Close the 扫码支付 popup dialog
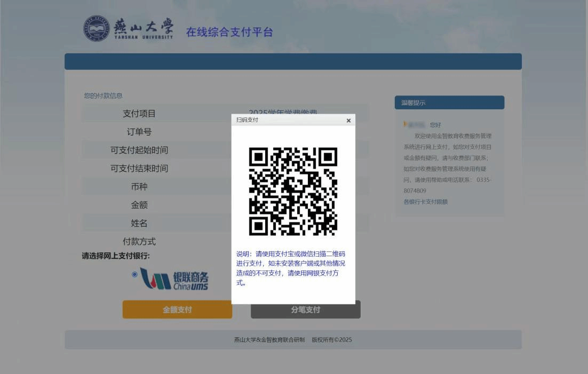The width and height of the screenshot is (588, 374). tap(348, 121)
